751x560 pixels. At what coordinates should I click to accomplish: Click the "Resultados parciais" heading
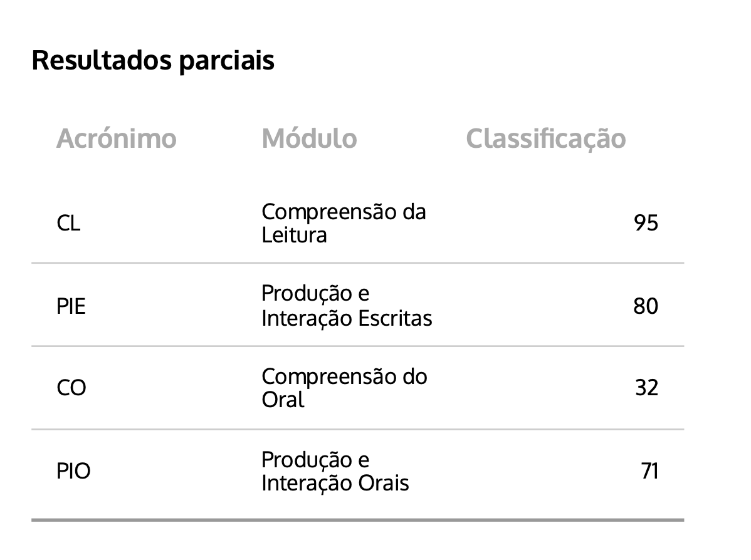pos(153,61)
